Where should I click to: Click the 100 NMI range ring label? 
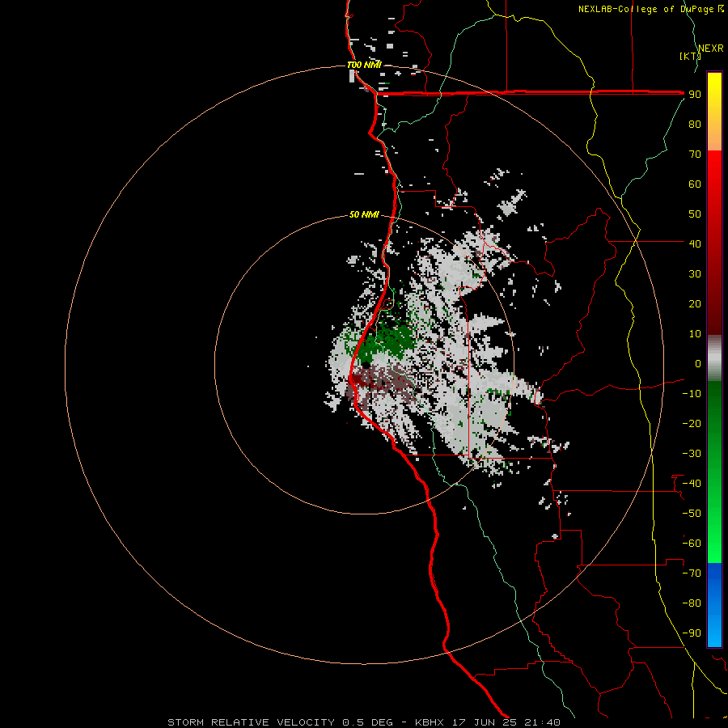tap(365, 65)
